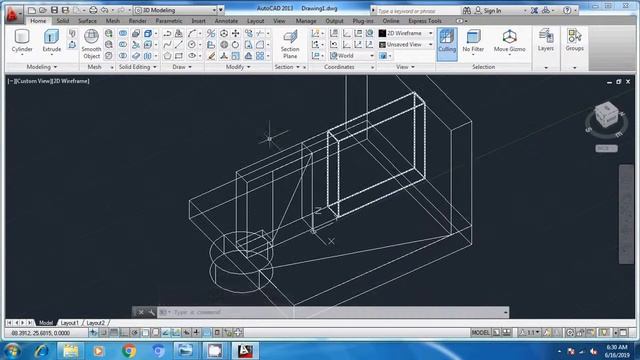The image size is (640, 360).
Task: Switch to the Surface ribbon tab
Action: 87,21
